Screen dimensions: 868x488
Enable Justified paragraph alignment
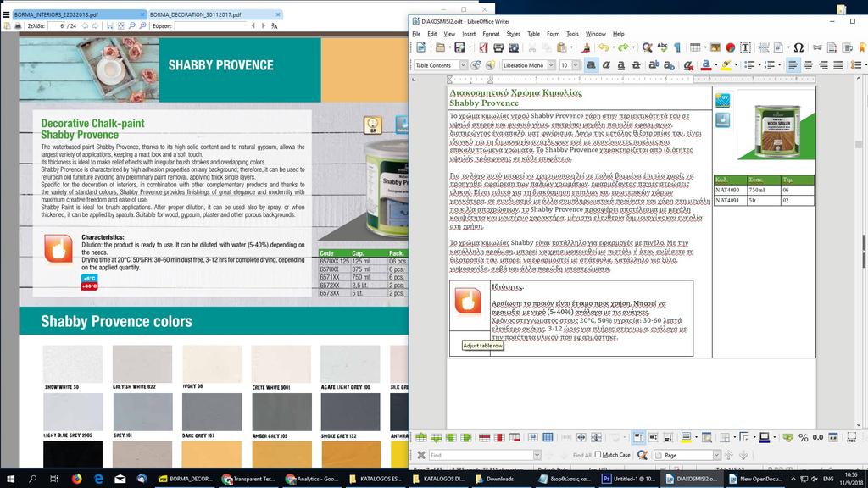(x=838, y=65)
